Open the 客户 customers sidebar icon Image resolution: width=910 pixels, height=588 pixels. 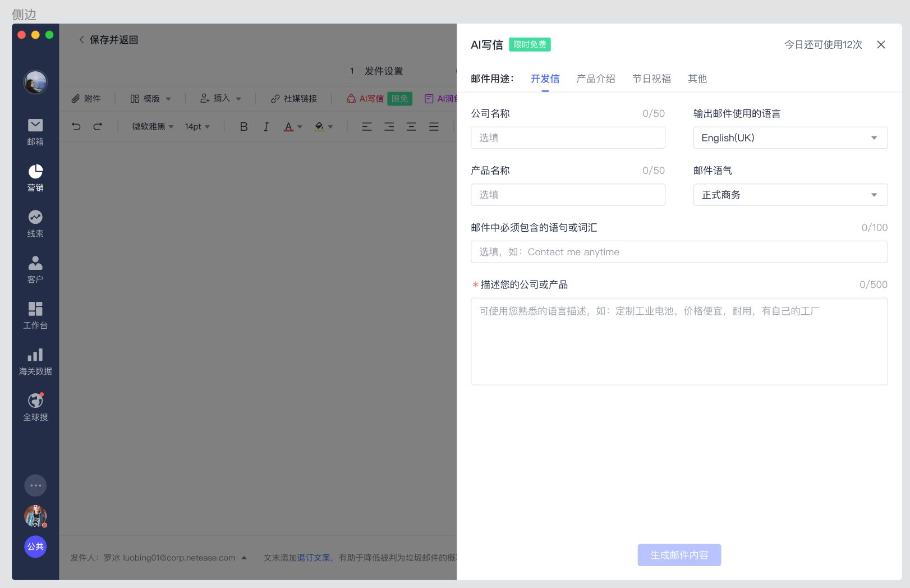[x=35, y=269]
